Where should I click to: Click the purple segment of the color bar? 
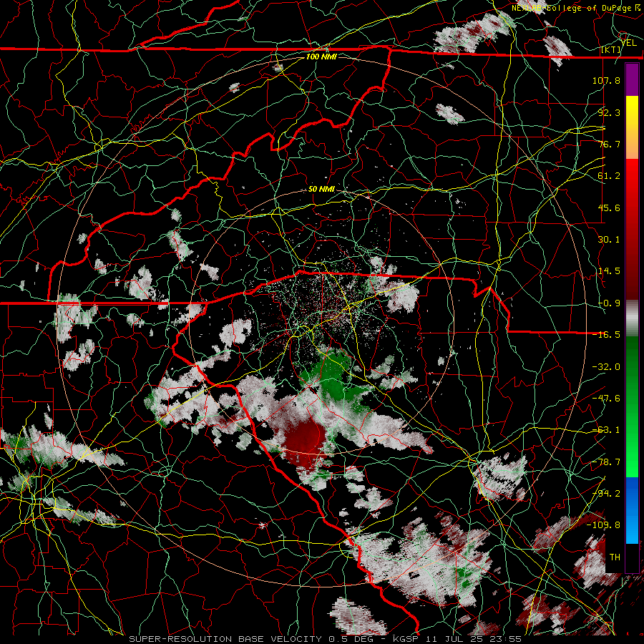pos(632,80)
